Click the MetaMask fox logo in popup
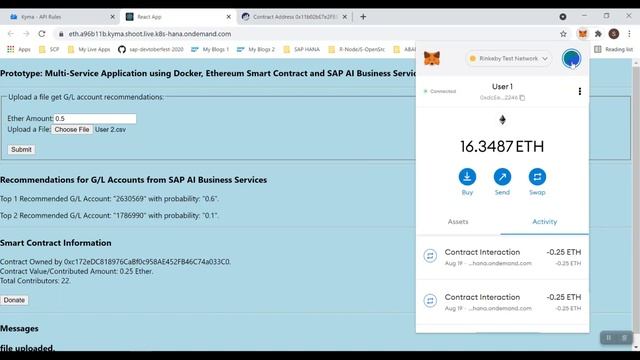Screen dimensions: 640x360 [432, 58]
